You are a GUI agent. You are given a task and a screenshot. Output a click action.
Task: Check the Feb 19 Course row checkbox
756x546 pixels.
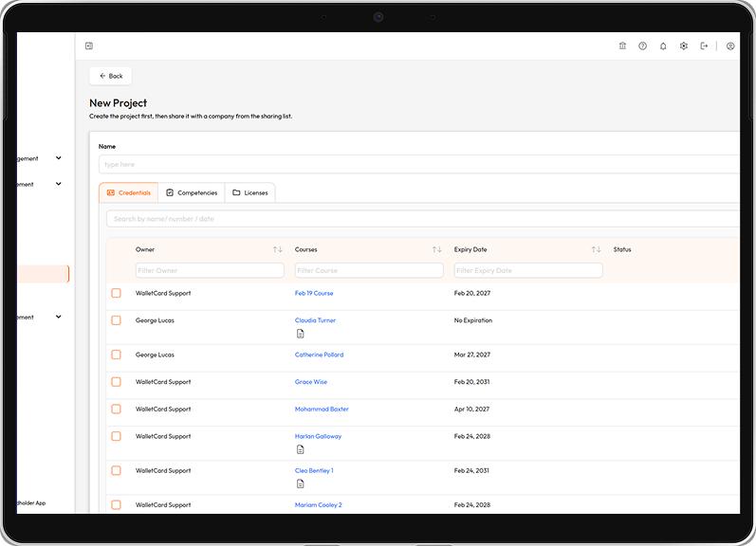[116, 293]
